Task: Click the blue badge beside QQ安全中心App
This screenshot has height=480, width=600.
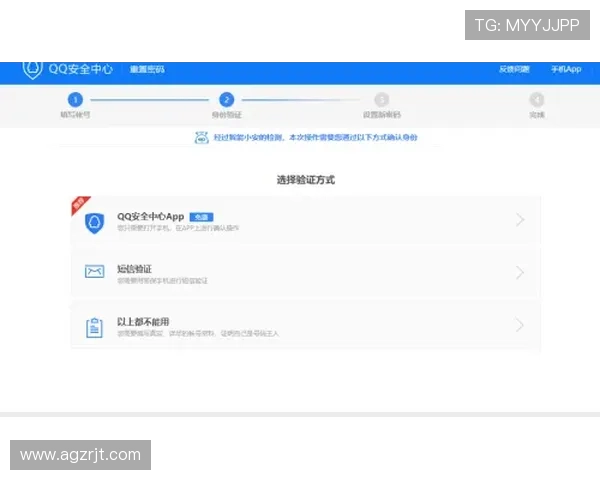Action: tap(201, 217)
